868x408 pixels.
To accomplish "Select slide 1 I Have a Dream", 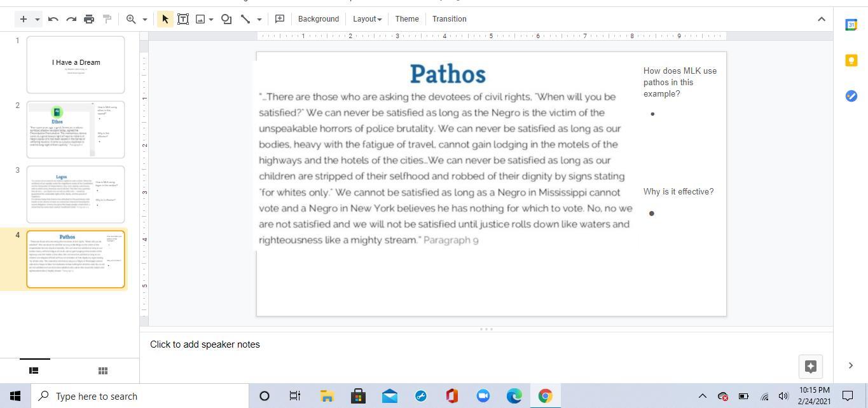I will pyautogui.click(x=76, y=65).
